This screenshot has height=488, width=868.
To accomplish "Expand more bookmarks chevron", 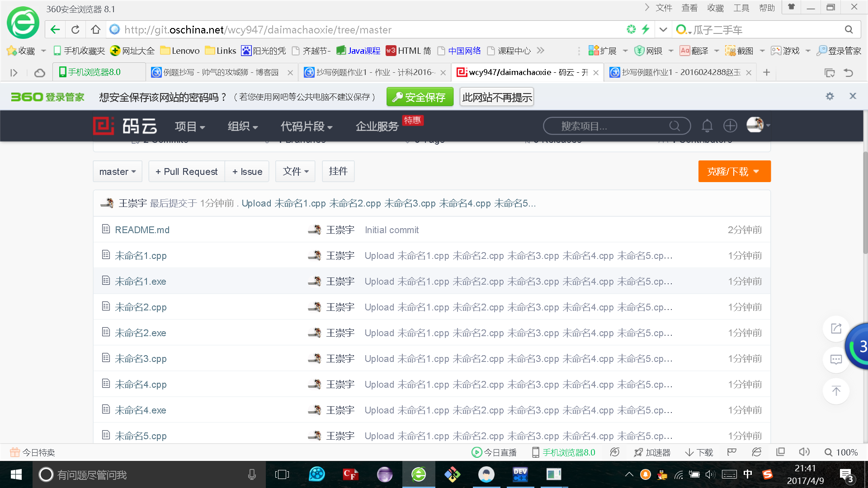I will coord(541,50).
